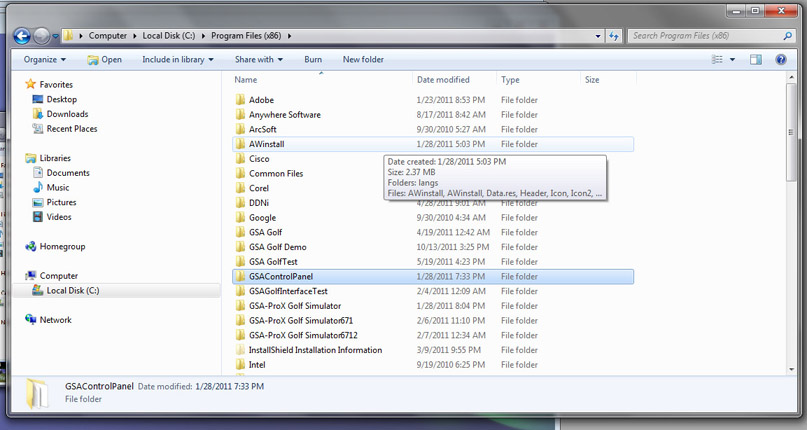Image resolution: width=807 pixels, height=430 pixels.
Task: Open the Videos library
Action: (59, 217)
